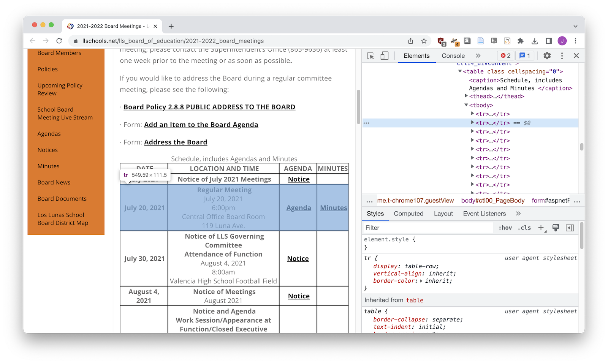Open a new browser tab
This screenshot has height=364, width=608.
[x=171, y=26]
